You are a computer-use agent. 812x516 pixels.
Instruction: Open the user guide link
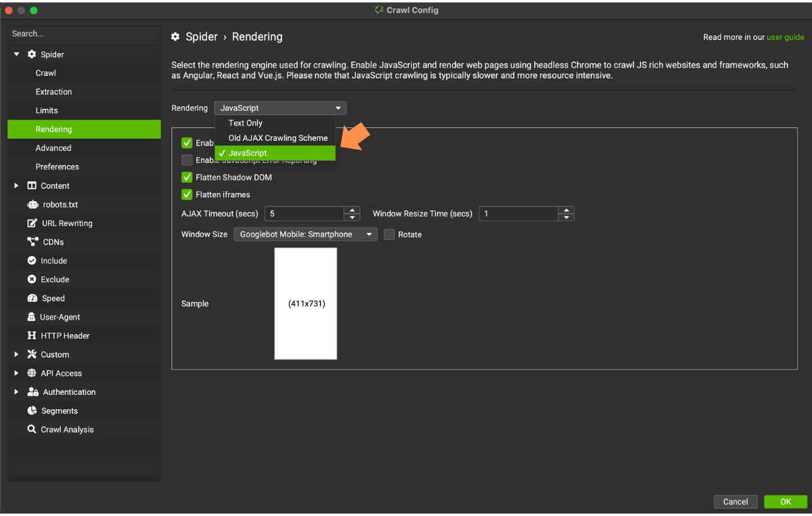click(785, 37)
